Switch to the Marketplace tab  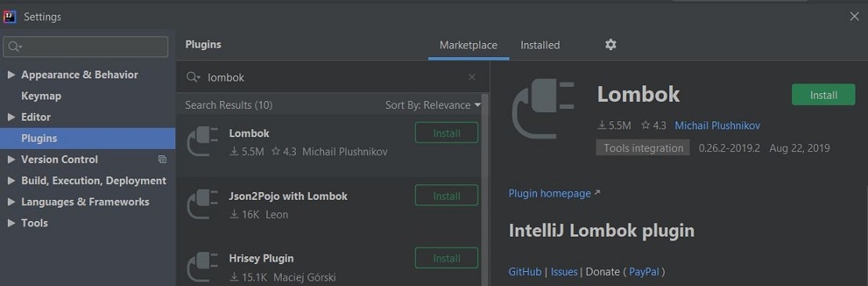(x=468, y=45)
